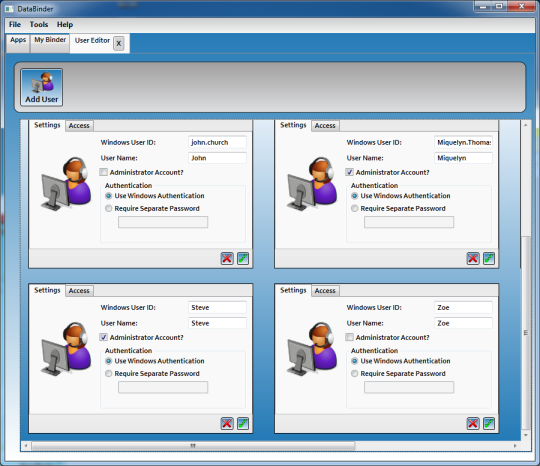Click Miquelyn's separate password field

coord(409,222)
